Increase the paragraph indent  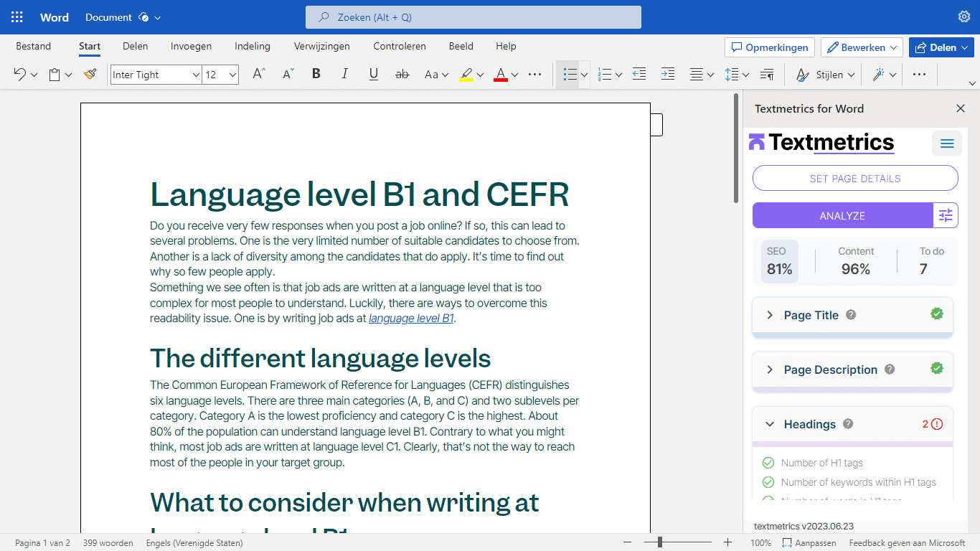pyautogui.click(x=668, y=74)
